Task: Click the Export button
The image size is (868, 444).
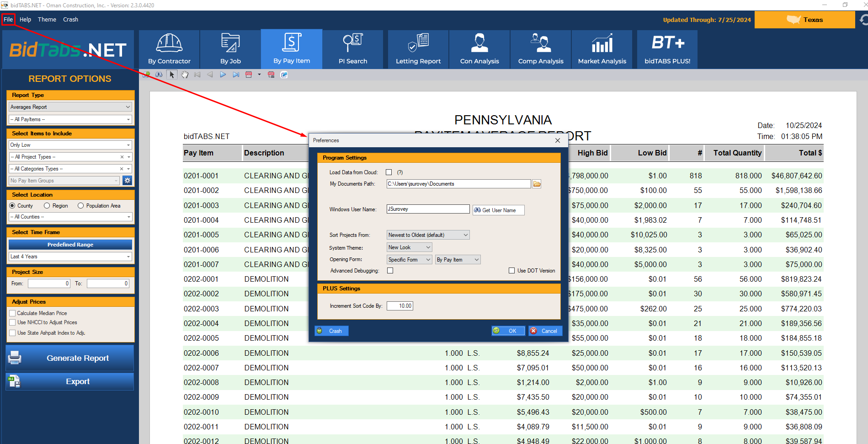Action: pyautogui.click(x=69, y=381)
